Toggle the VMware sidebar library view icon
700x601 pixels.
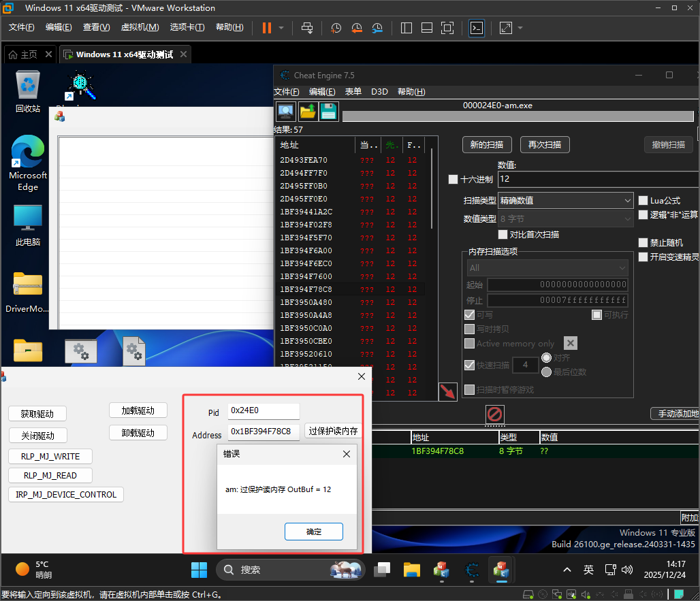pyautogui.click(x=407, y=28)
